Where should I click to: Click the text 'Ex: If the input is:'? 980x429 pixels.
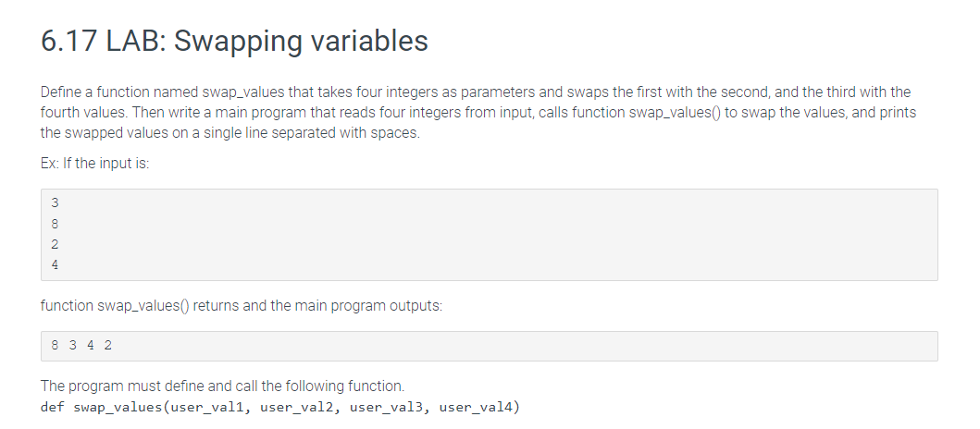95,164
